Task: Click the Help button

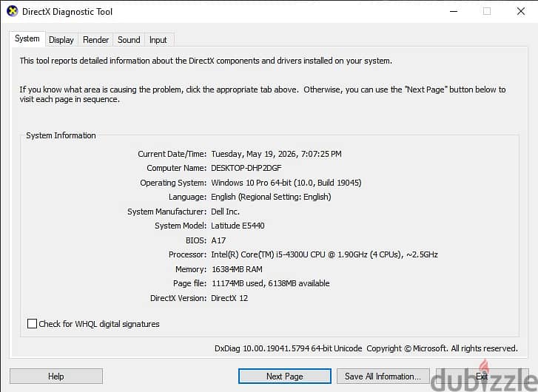Action: pyautogui.click(x=56, y=376)
